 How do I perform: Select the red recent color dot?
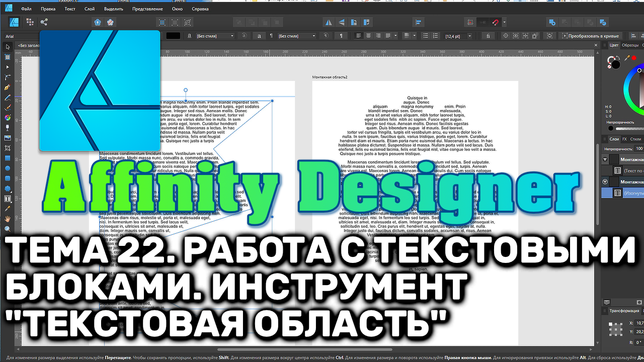pyautogui.click(x=634, y=58)
